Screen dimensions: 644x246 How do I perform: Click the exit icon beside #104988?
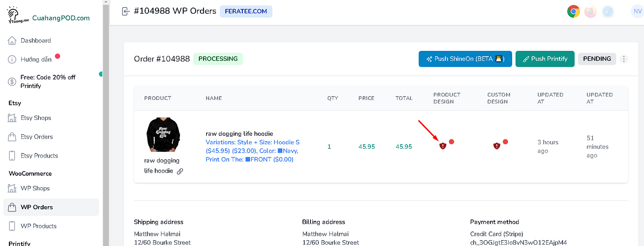pos(126,11)
